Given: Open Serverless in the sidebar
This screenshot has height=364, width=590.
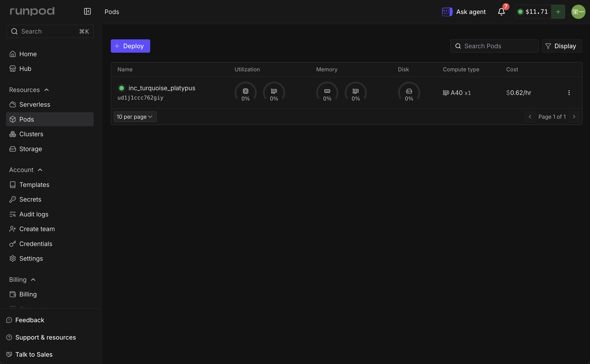Looking at the screenshot, I should point(50,104).
